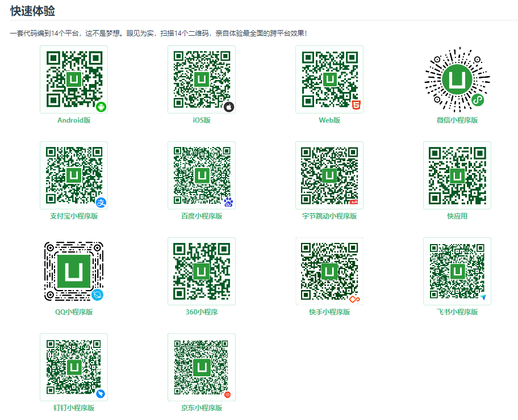Click the QQ小程序版 code image
The image size is (518, 420).
click(x=74, y=271)
